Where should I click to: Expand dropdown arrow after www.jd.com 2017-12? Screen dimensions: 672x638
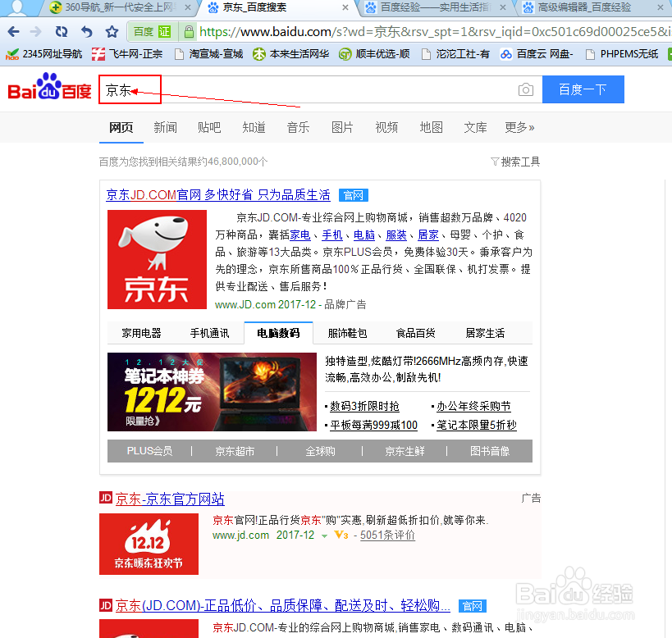(x=324, y=535)
